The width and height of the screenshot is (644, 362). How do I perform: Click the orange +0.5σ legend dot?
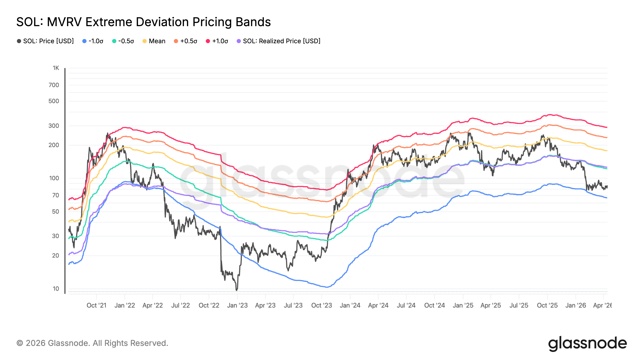176,41
